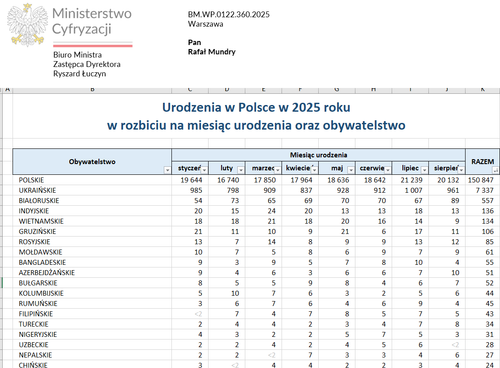500x368 pixels.
Task: Select the POLSKIE lipiec value 21 239
Action: coord(411,180)
